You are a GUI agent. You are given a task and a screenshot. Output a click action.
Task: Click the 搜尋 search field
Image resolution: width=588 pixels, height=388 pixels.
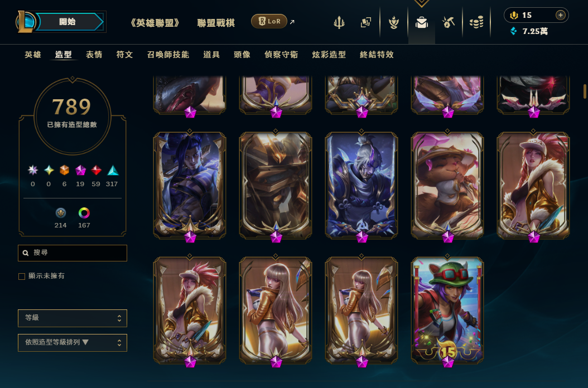pyautogui.click(x=73, y=253)
